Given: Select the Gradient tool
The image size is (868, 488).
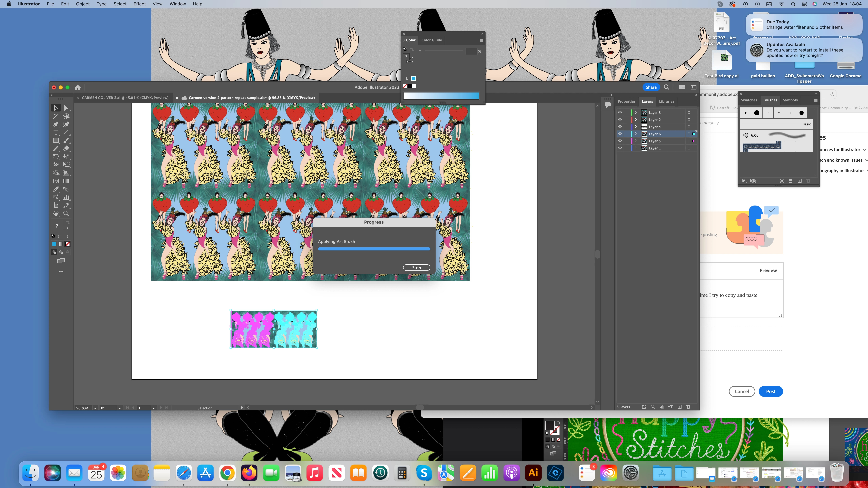Looking at the screenshot, I should pyautogui.click(x=66, y=181).
